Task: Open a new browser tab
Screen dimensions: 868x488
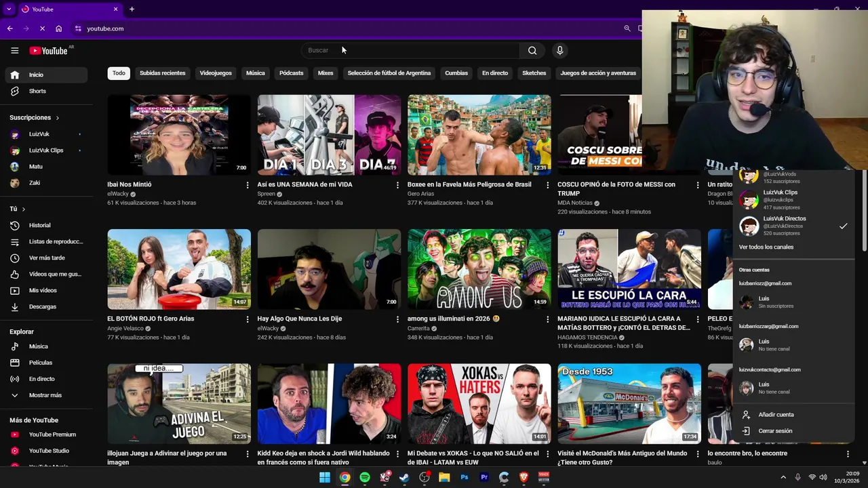Action: click(x=132, y=9)
